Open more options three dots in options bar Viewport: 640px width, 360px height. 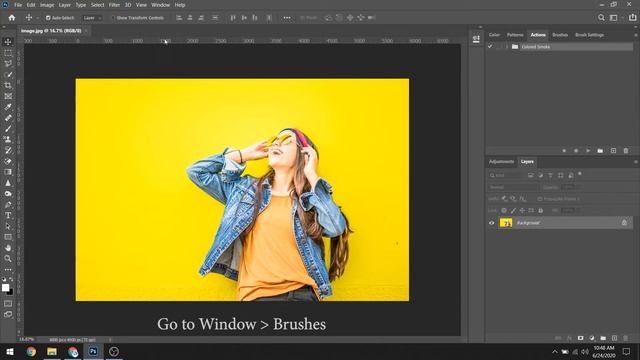coord(287,18)
